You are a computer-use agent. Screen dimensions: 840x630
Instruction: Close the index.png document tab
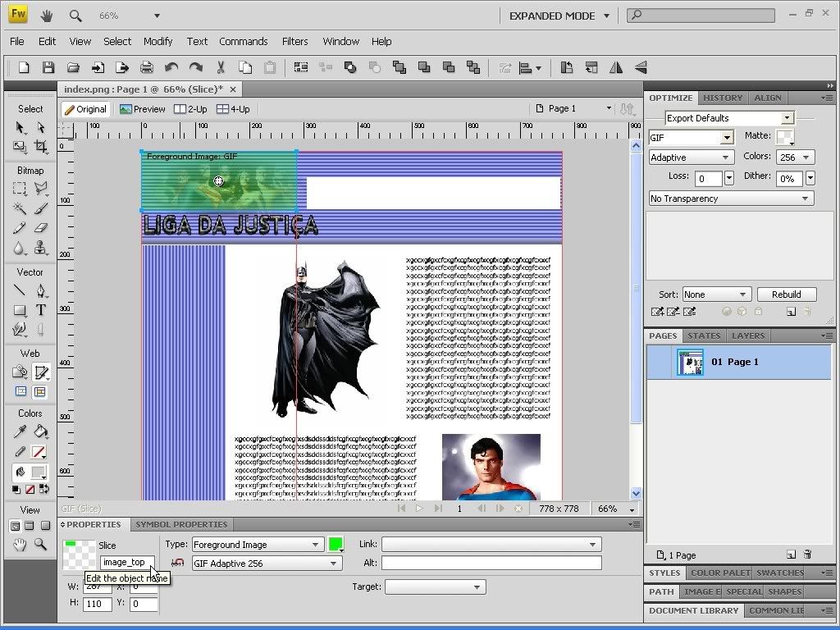232,89
